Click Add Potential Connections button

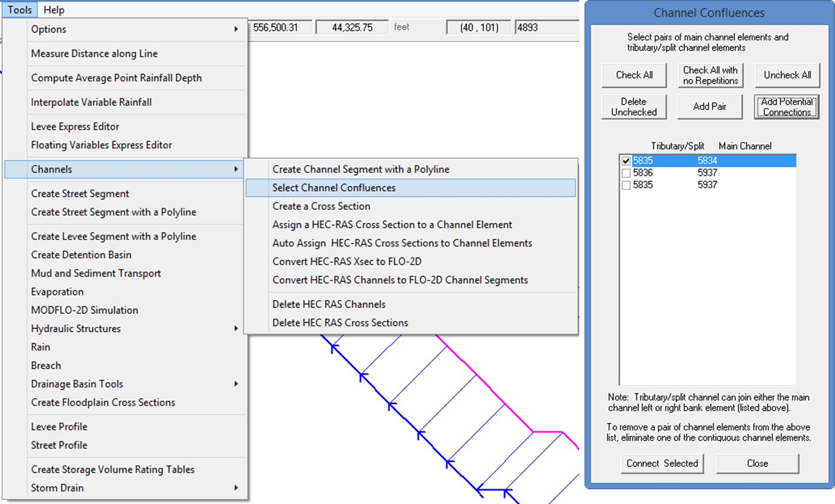pos(786,107)
